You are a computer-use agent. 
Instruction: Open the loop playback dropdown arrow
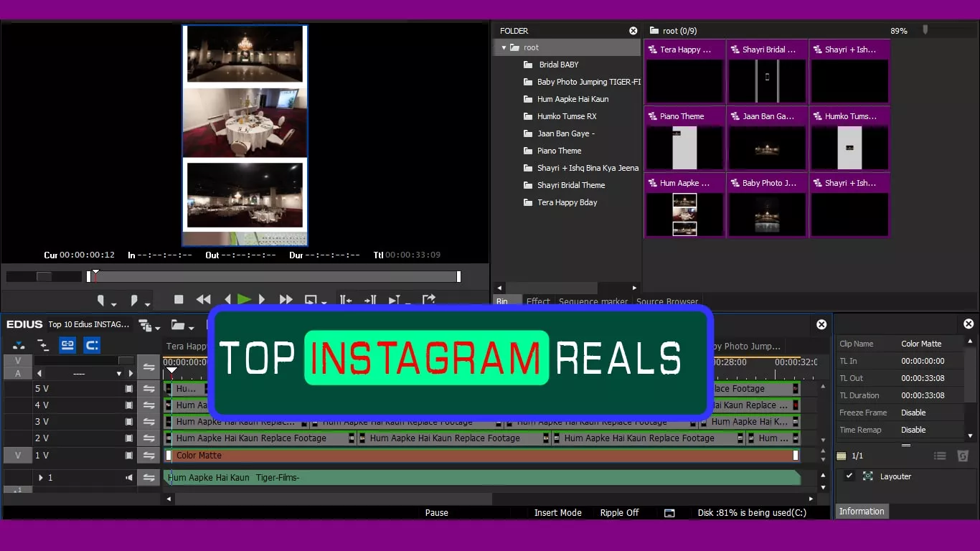pos(324,303)
